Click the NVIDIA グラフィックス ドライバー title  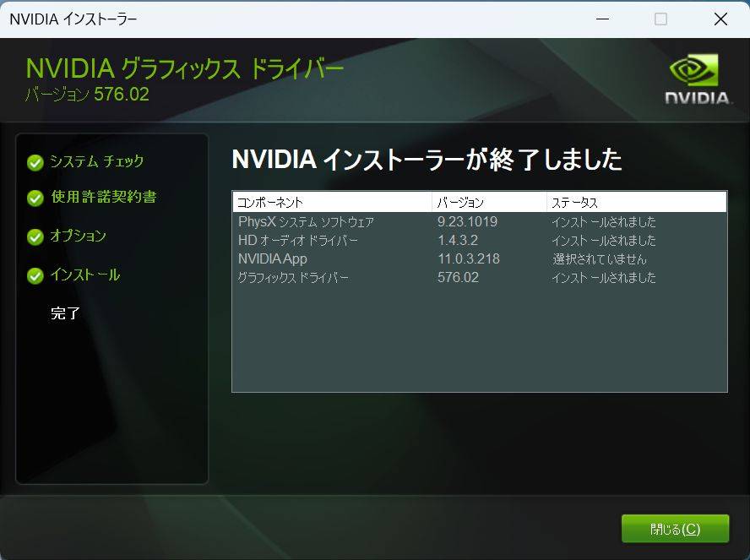click(x=185, y=68)
